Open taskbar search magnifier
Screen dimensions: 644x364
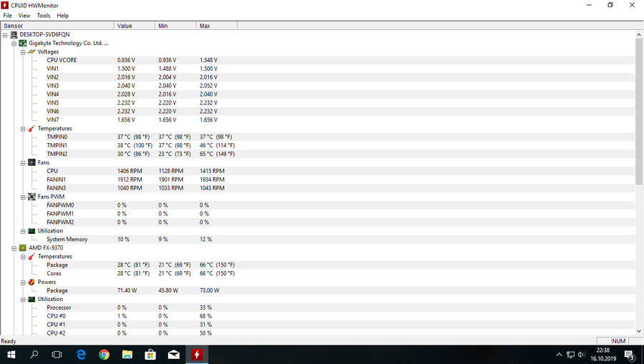(34, 355)
